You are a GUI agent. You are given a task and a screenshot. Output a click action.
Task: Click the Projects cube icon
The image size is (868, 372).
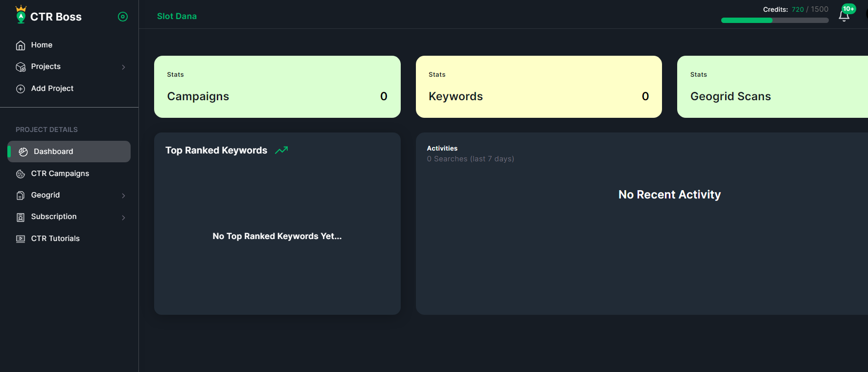(21, 67)
